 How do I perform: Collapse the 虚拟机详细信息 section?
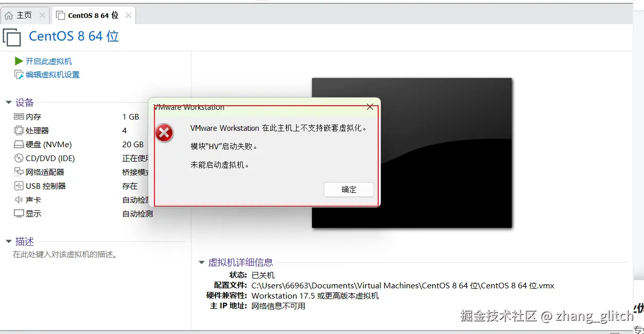[x=202, y=263]
